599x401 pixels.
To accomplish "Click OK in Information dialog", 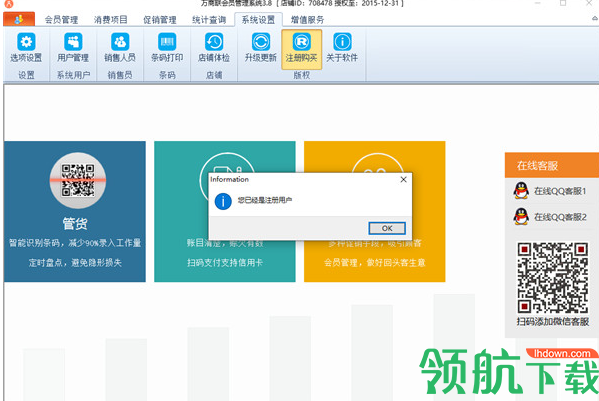I will click(x=387, y=228).
